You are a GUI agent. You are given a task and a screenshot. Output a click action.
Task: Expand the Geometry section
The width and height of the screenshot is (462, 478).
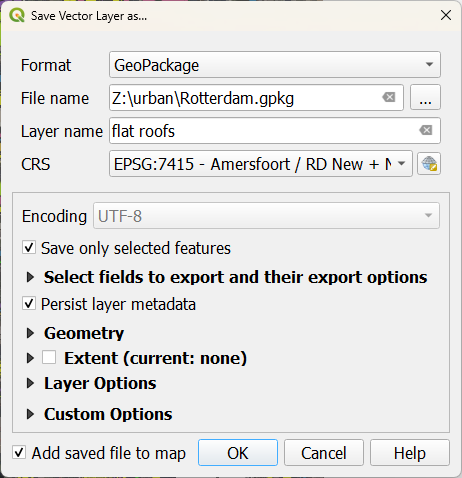[x=30, y=333]
